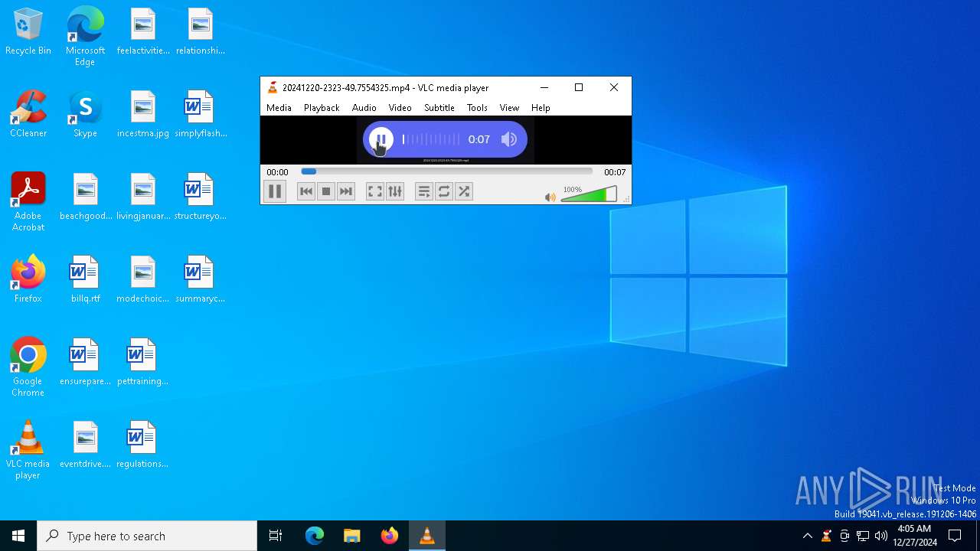Screen dimensions: 980x551
Task: Toggle the remaining time label 00:07
Action: pyautogui.click(x=615, y=172)
